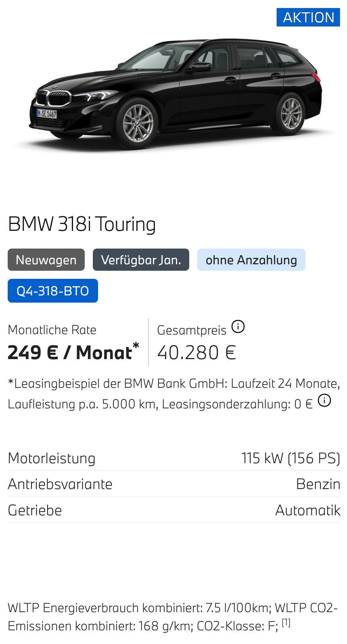Tap the ohne Anzahlung tag
347x644 pixels.
(251, 260)
